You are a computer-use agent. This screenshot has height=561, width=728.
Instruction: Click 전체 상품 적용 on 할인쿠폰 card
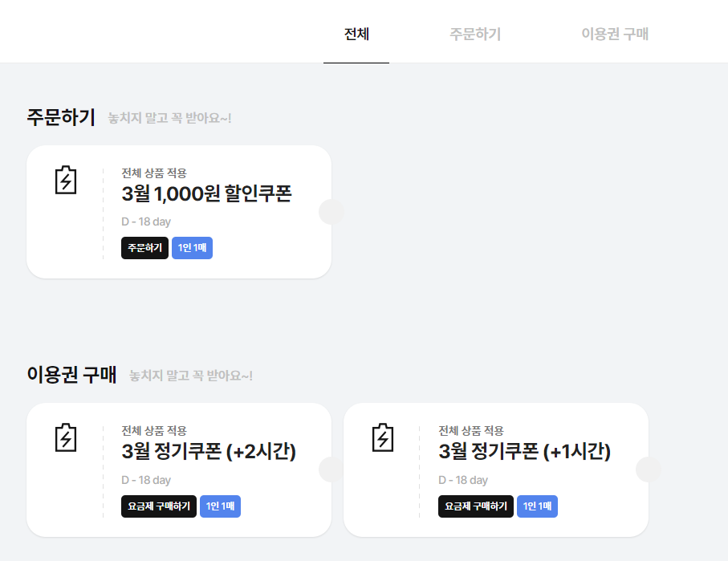tap(153, 173)
